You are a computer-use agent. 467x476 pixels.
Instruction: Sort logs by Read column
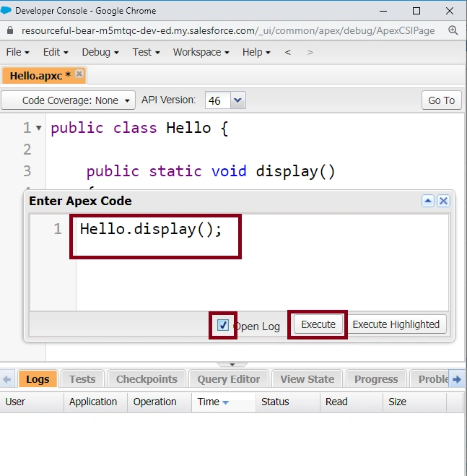tap(352, 402)
